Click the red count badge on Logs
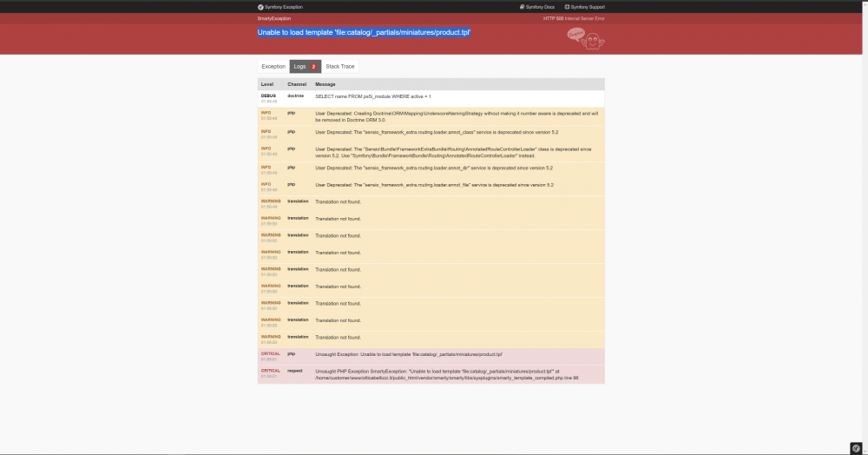Image resolution: width=868 pixels, height=455 pixels. click(313, 66)
